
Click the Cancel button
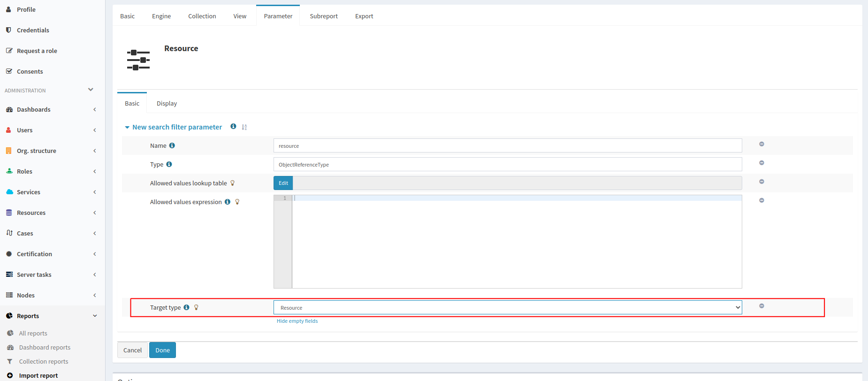point(132,350)
